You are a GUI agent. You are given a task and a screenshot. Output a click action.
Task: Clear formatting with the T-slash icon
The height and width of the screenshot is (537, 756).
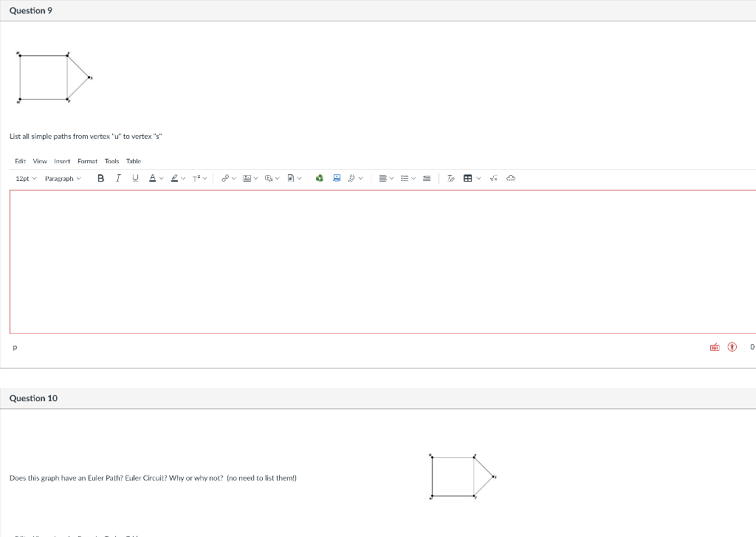(x=450, y=178)
